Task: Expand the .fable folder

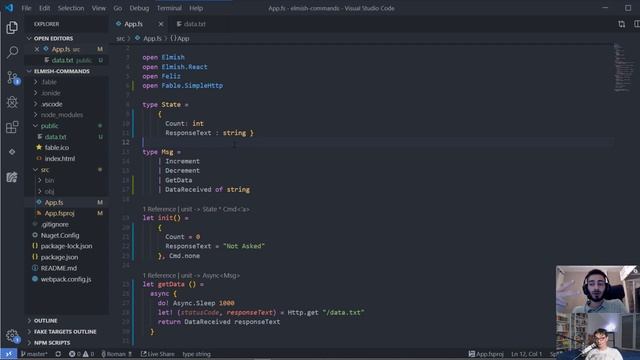Action: tap(49, 82)
